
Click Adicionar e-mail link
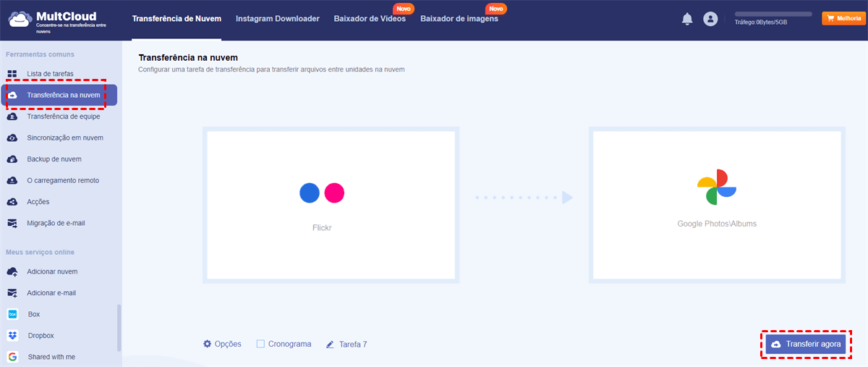tap(51, 293)
